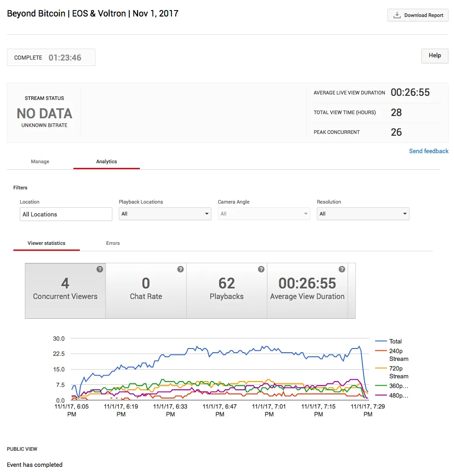The width and height of the screenshot is (454, 476).
Task: Click the Download Report button
Action: tap(418, 15)
